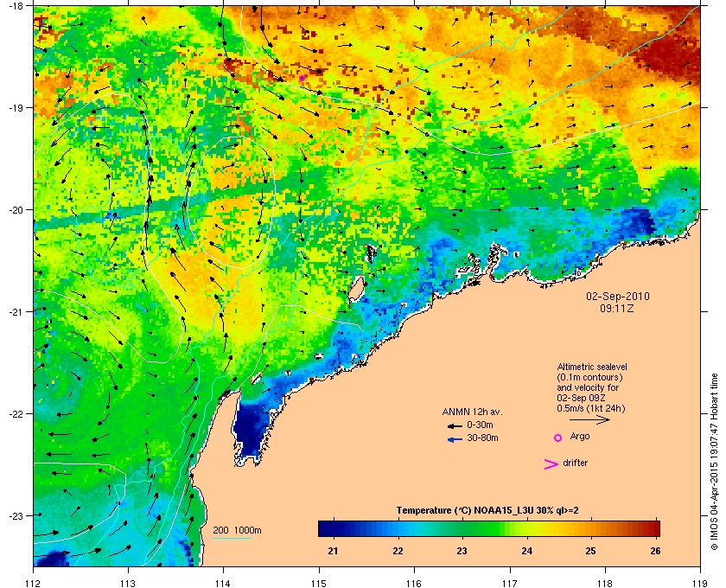This screenshot has width=726, height=588.
Task: Click the 'Argo' legend label
Action: [580, 436]
